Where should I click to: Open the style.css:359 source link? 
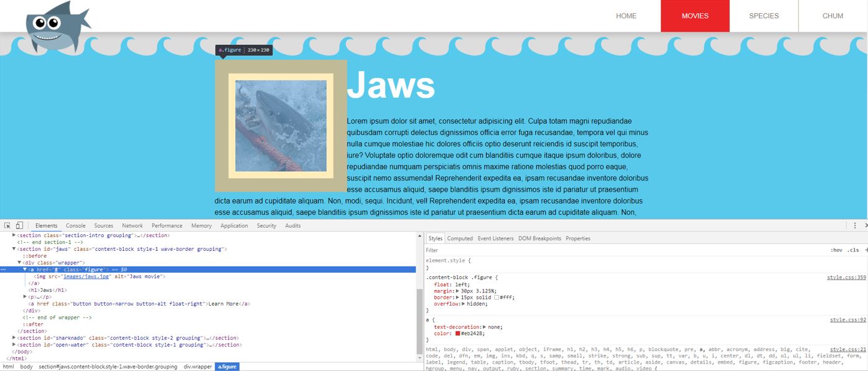tap(846, 278)
